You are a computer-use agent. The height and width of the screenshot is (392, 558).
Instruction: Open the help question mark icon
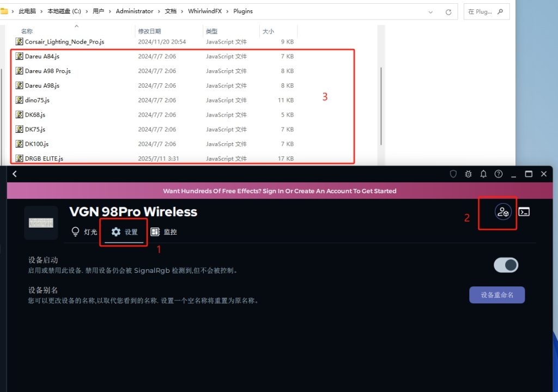click(499, 174)
